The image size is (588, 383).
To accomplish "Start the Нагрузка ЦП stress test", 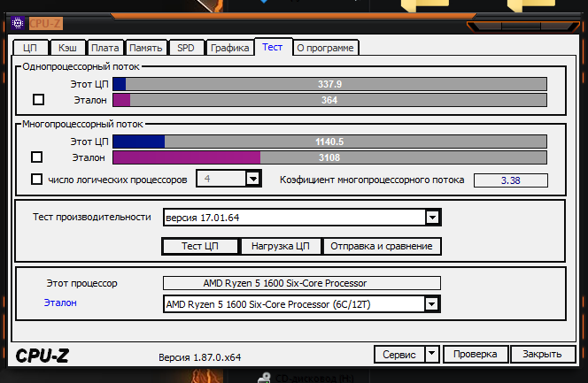I will pos(281,247).
